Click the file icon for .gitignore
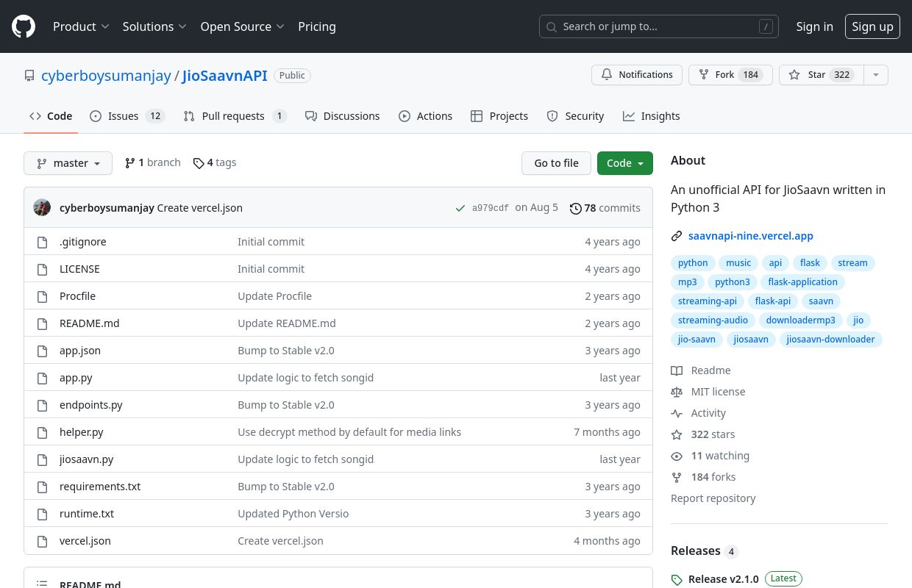The width and height of the screenshot is (912, 588). coord(43,242)
